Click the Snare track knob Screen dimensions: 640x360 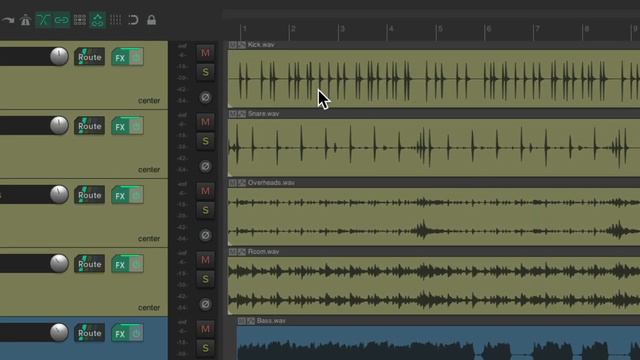59,126
